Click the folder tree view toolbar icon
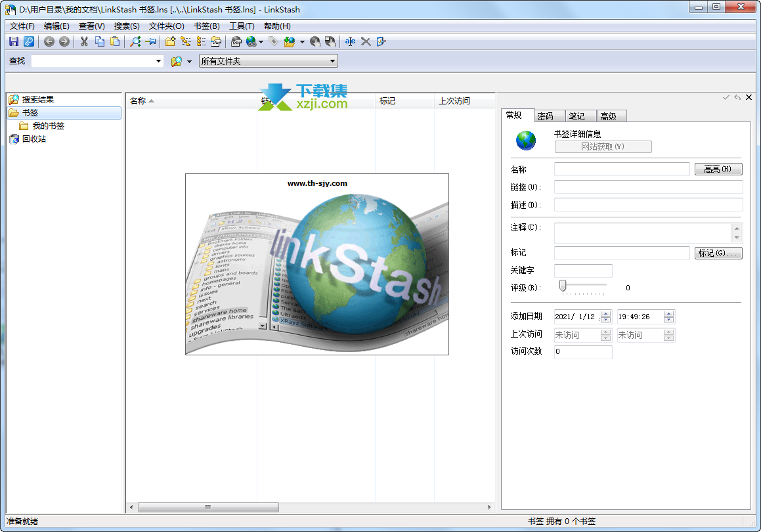Image resolution: width=761 pixels, height=532 pixels. [186, 42]
